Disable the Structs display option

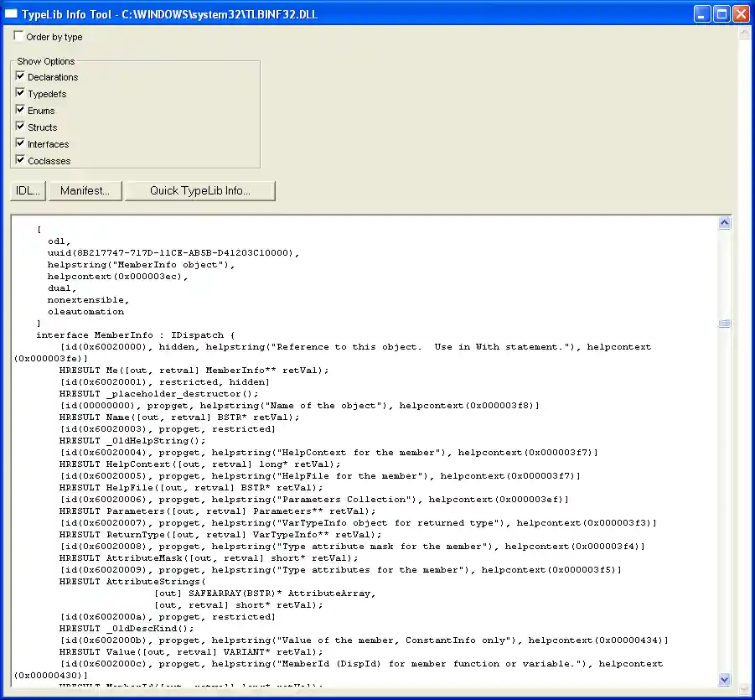[20, 127]
